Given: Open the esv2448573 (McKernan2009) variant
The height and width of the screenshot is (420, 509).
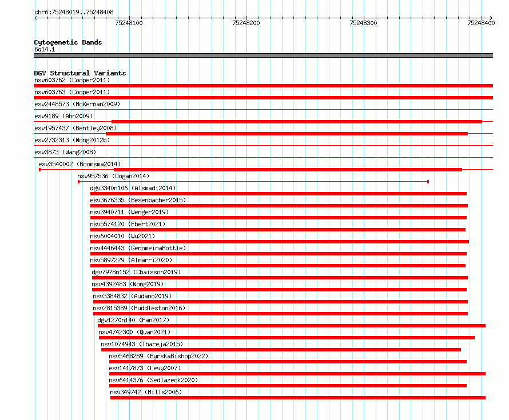Looking at the screenshot, I should (77, 104).
